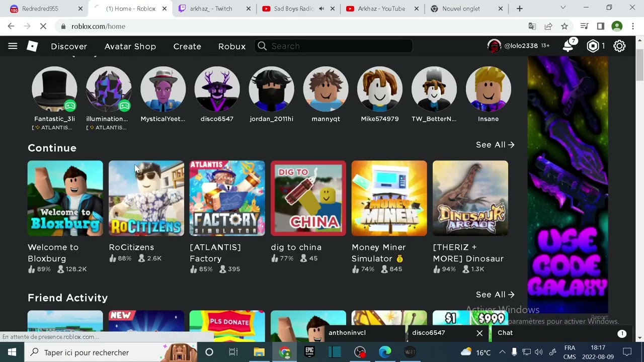The image size is (644, 362).
Task: Open the volume control in system tray
Action: (539, 352)
